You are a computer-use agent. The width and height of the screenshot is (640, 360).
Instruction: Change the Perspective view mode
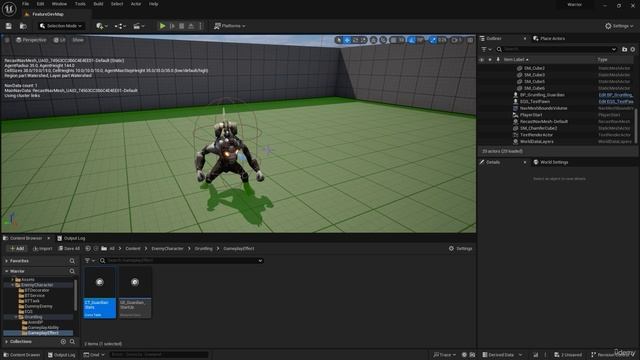point(31,40)
